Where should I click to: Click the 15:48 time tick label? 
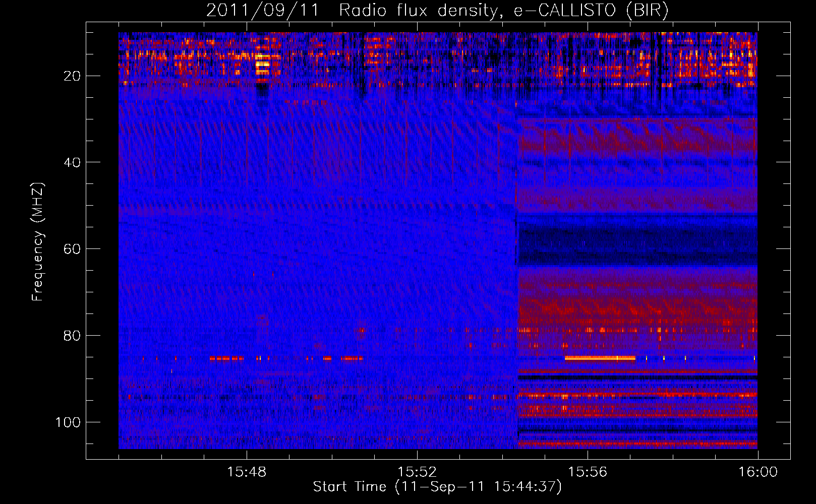tap(247, 472)
